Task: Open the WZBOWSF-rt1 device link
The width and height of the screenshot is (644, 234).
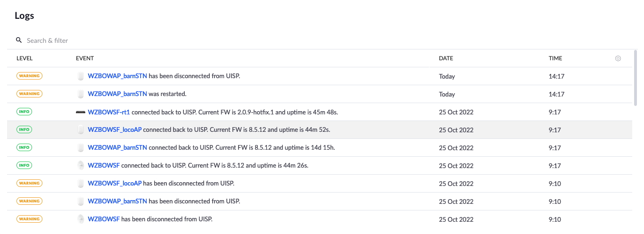Action: click(109, 112)
